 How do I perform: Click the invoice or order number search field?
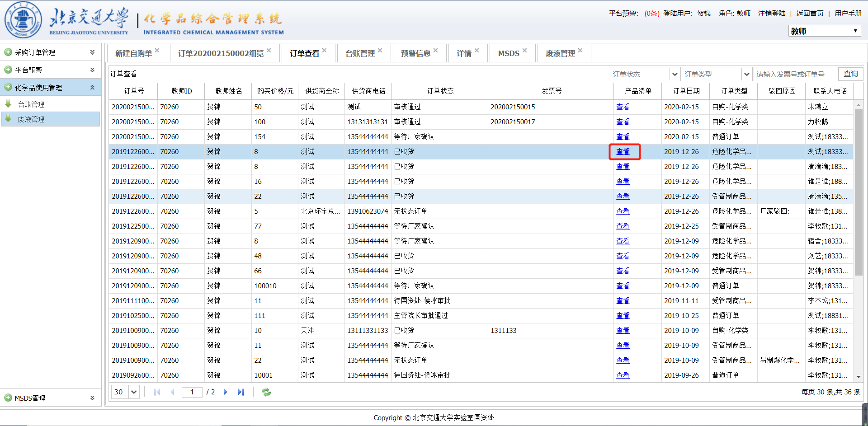click(x=795, y=74)
